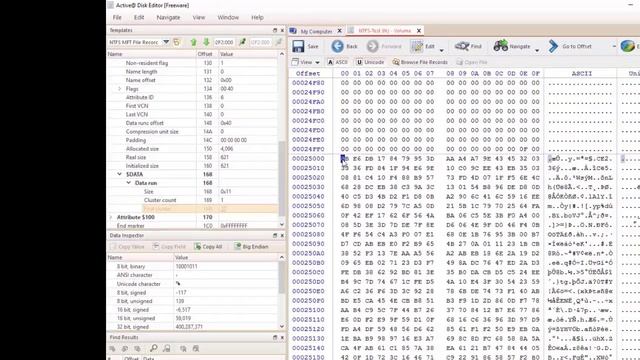Screen dimensions: 640x360
Task: Select the highlighted First cluster row
Action: pyautogui.click(x=193, y=209)
